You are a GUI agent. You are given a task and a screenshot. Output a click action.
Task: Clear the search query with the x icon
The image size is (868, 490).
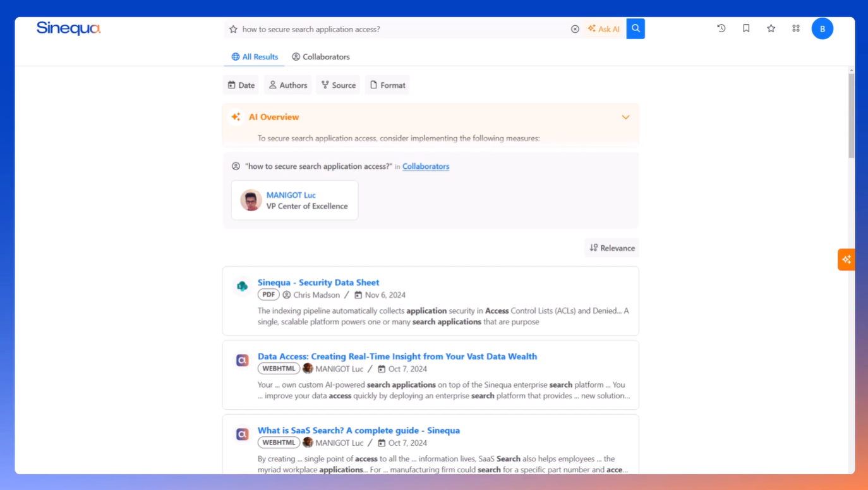pyautogui.click(x=574, y=28)
